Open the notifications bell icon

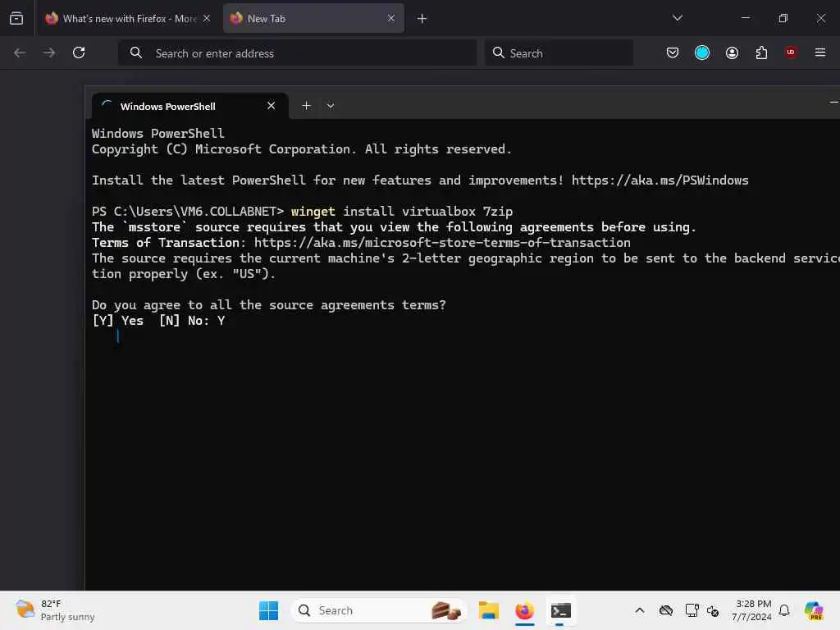pos(784,610)
